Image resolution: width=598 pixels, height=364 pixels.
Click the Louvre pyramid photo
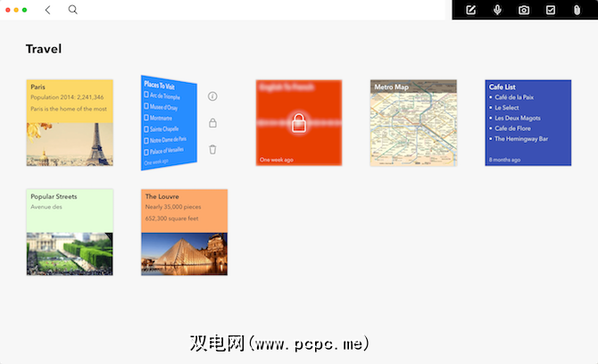point(184,254)
